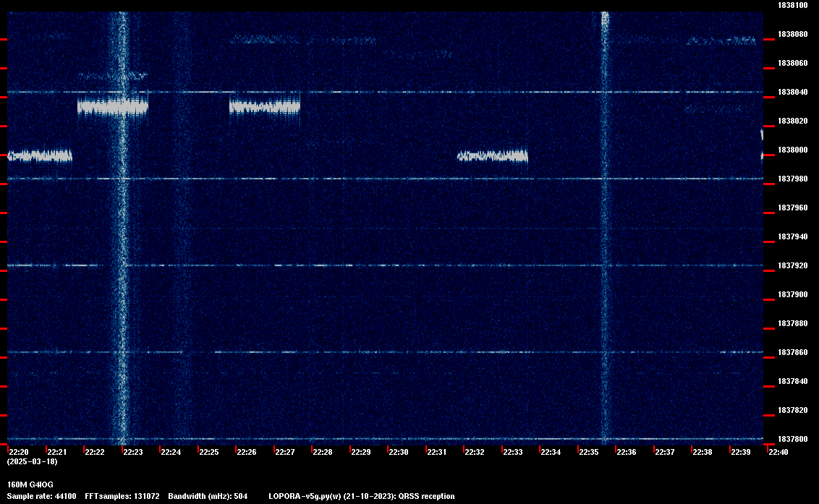Click the LOPORA-v5g.py QRSS reception text
Screen dimensions: 819x504
tap(362, 496)
